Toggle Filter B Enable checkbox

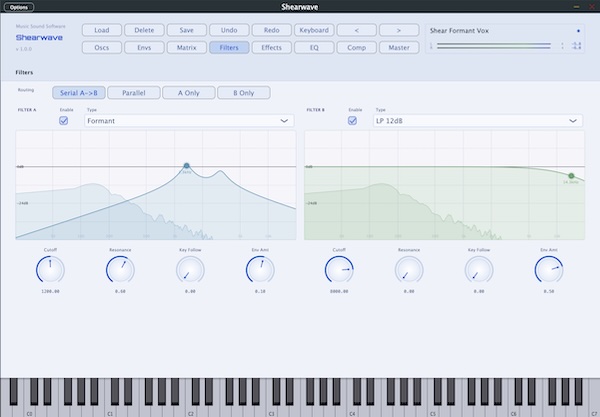[352, 121]
